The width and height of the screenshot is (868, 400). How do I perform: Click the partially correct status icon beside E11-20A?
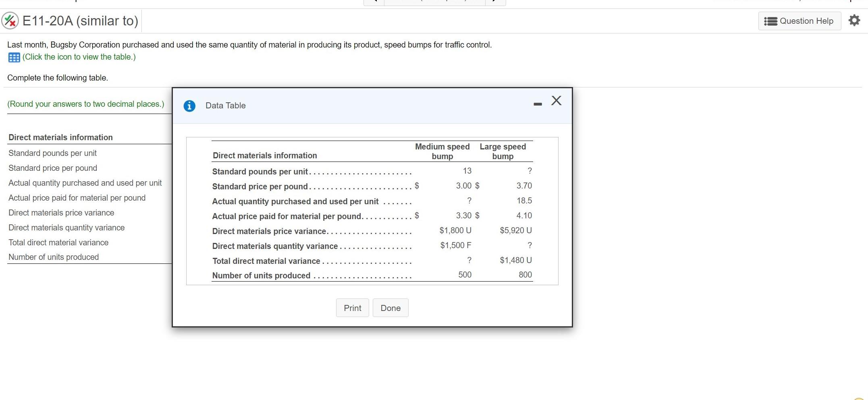click(10, 21)
